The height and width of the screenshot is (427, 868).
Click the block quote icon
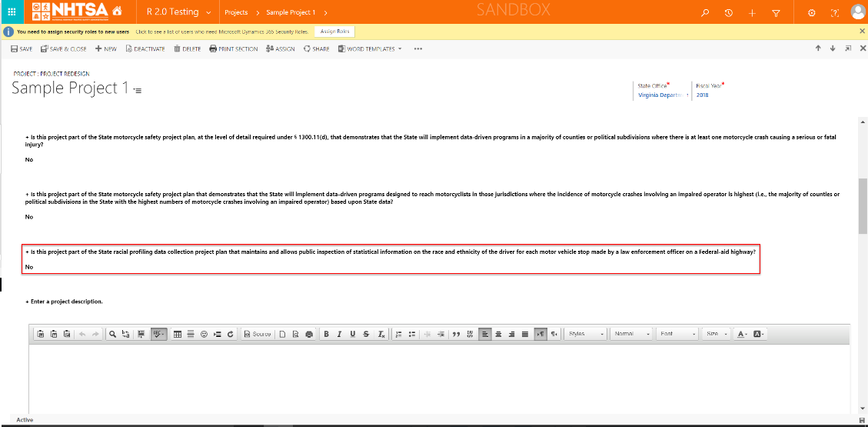coord(456,334)
